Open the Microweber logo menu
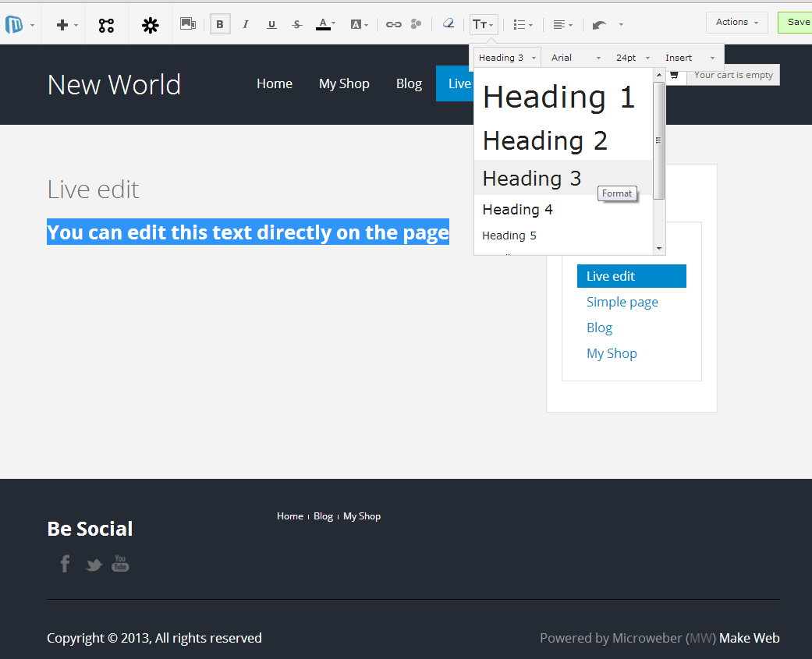 16,23
